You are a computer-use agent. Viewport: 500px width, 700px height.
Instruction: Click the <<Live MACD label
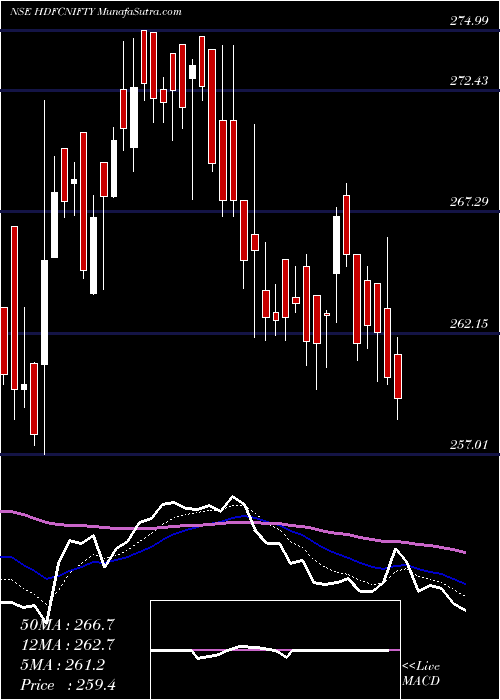click(421, 674)
